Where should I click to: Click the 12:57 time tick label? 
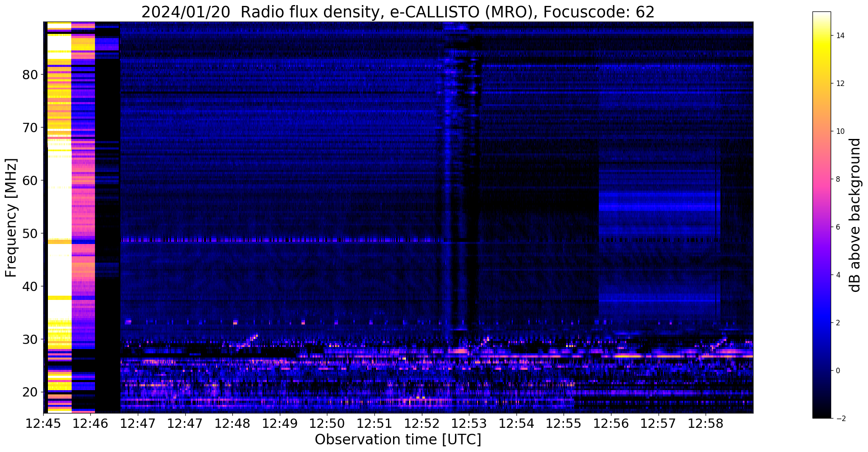click(x=658, y=424)
